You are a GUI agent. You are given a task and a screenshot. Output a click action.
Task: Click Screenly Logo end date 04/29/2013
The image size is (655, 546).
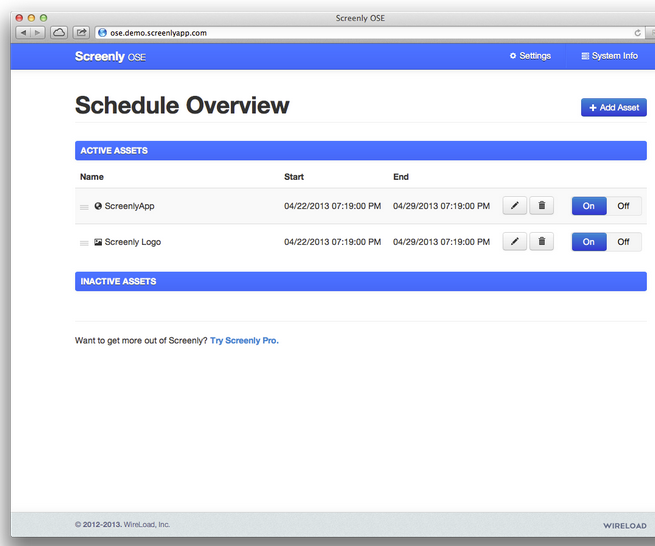click(442, 242)
